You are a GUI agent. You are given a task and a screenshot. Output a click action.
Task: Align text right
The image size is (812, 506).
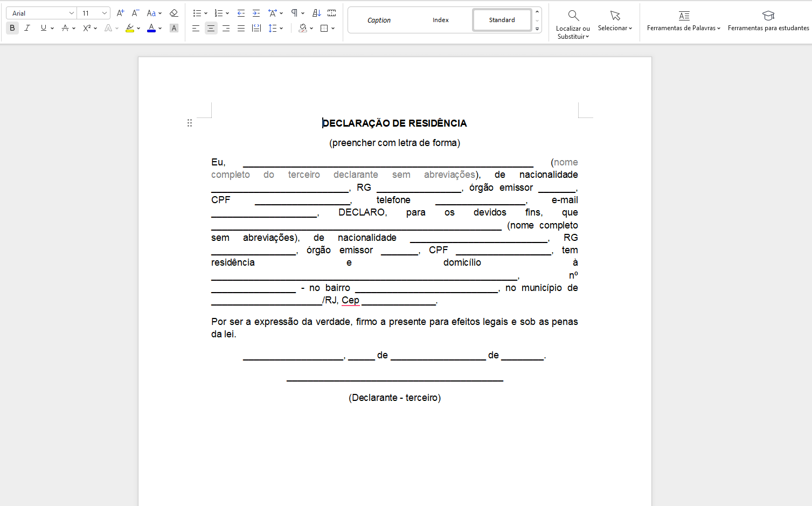(x=226, y=28)
